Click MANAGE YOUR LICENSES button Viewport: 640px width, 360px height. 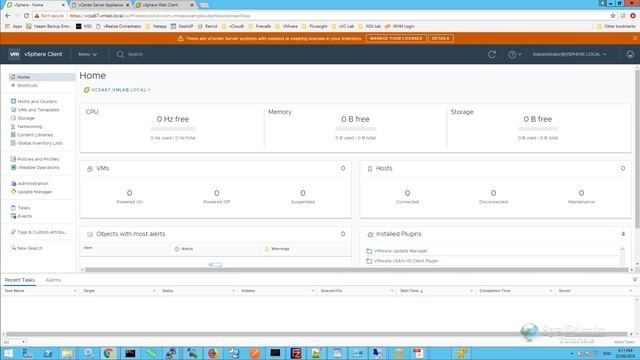(x=396, y=38)
